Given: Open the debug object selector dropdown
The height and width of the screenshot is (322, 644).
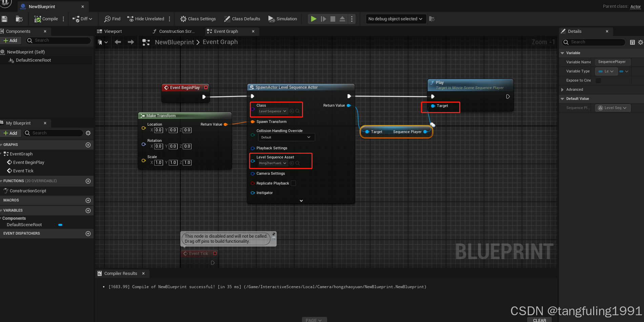Looking at the screenshot, I should tap(395, 19).
